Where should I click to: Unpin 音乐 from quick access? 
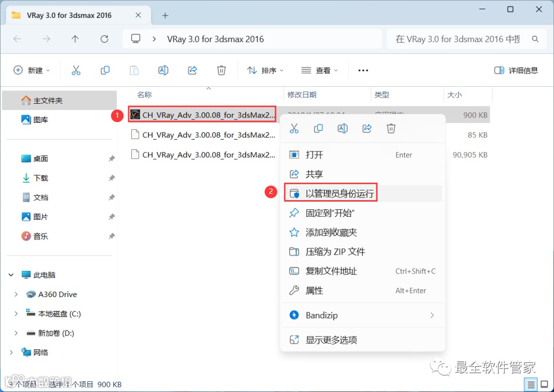pyautogui.click(x=112, y=236)
